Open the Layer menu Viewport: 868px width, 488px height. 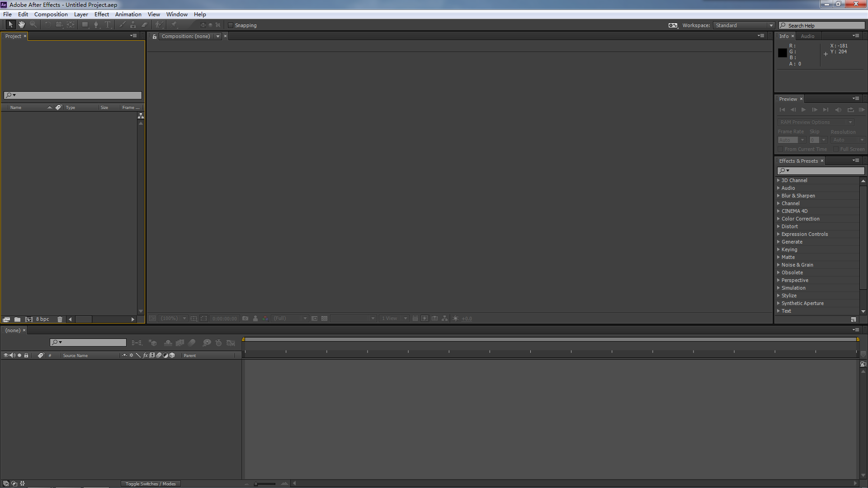click(81, 14)
